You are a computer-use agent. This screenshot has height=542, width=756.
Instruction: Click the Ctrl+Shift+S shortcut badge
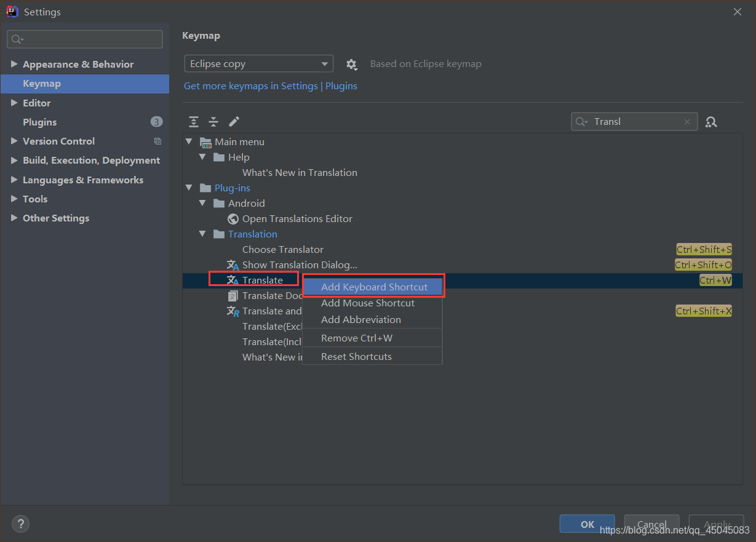pos(704,250)
